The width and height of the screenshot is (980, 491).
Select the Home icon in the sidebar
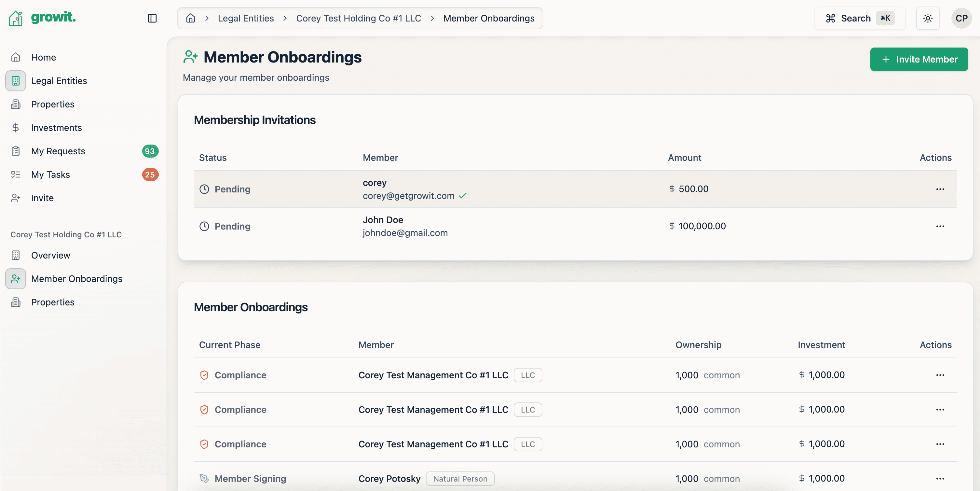coord(16,57)
